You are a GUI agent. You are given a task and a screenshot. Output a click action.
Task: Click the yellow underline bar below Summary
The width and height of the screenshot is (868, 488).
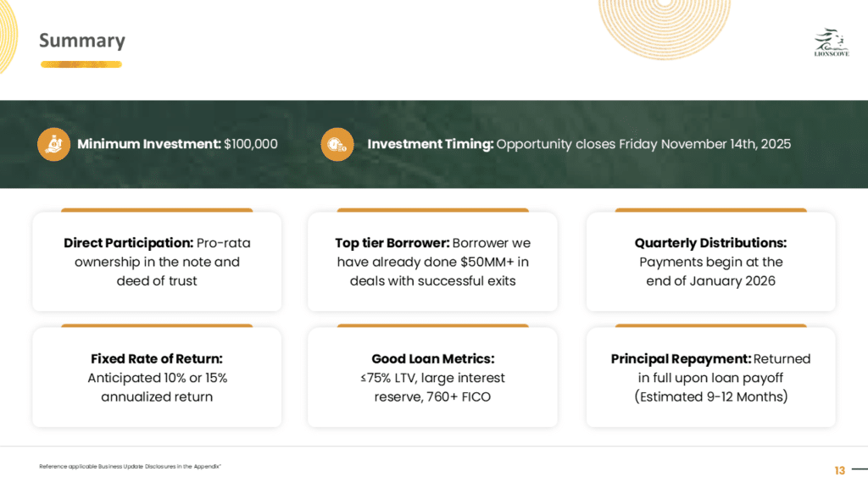[x=81, y=64]
